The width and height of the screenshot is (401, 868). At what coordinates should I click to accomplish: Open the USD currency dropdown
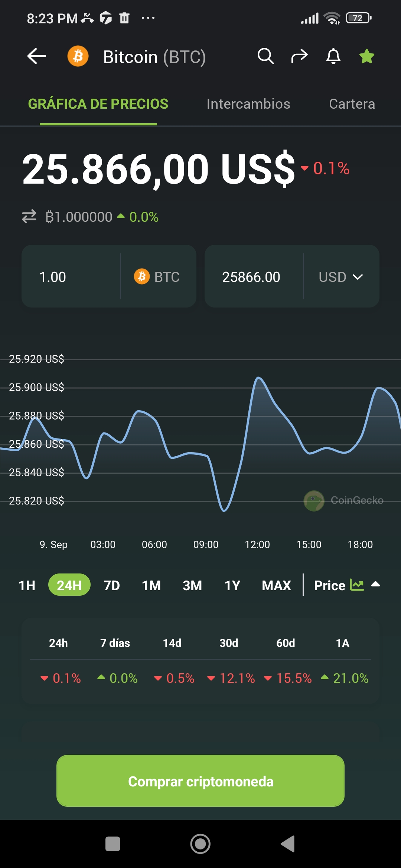tap(341, 277)
